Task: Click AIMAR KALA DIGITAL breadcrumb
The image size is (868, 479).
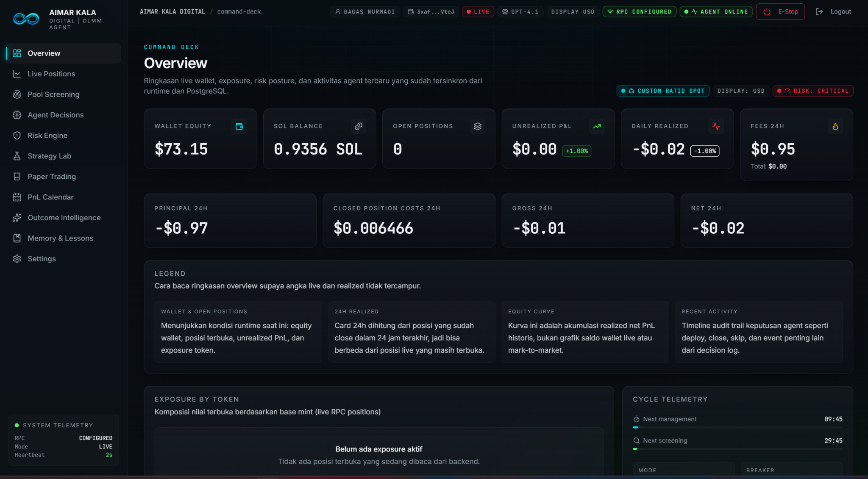Action: pos(172,12)
